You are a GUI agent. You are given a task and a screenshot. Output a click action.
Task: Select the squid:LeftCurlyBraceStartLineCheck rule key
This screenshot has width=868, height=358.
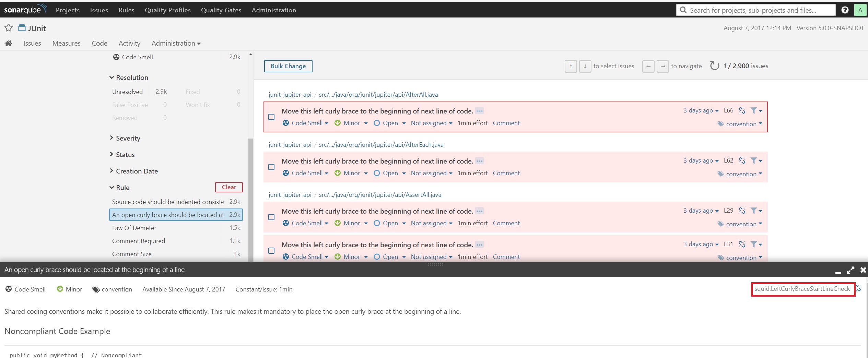(802, 289)
